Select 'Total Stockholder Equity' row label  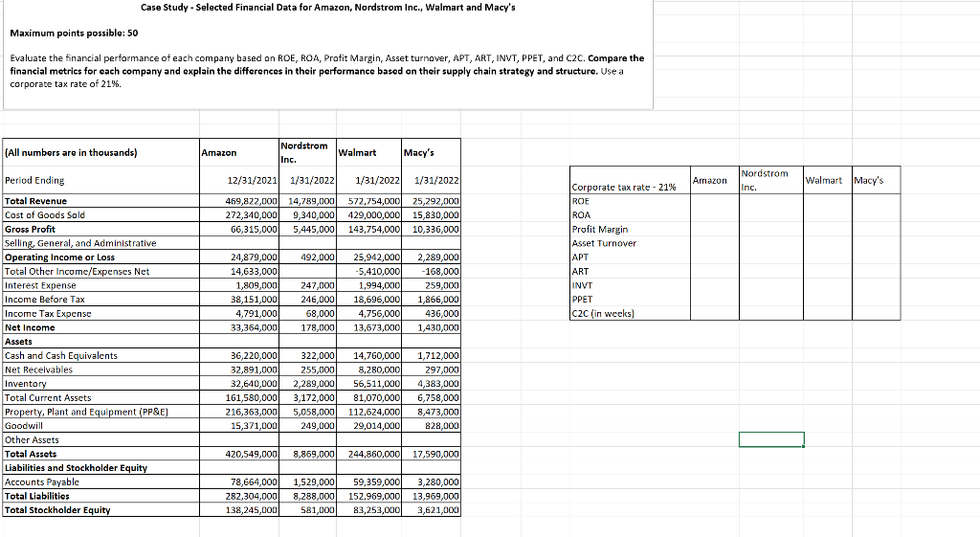click(57, 510)
